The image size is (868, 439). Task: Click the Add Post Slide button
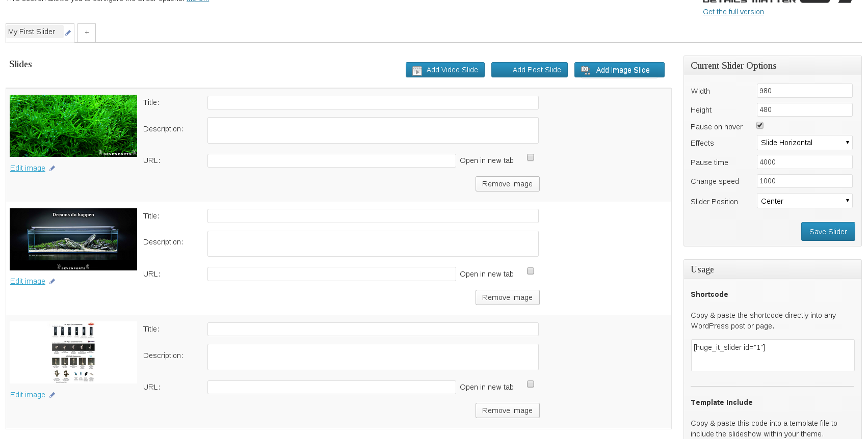(530, 70)
